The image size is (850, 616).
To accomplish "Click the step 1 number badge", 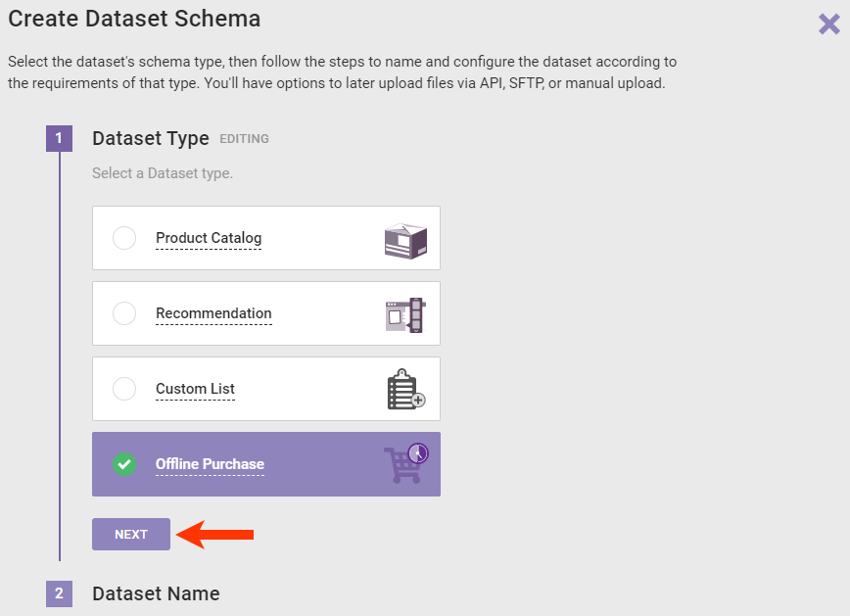I will 59,138.
